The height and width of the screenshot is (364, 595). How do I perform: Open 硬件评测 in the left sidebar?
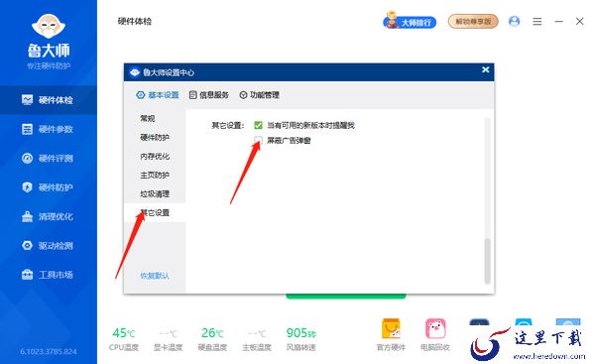click(x=49, y=159)
